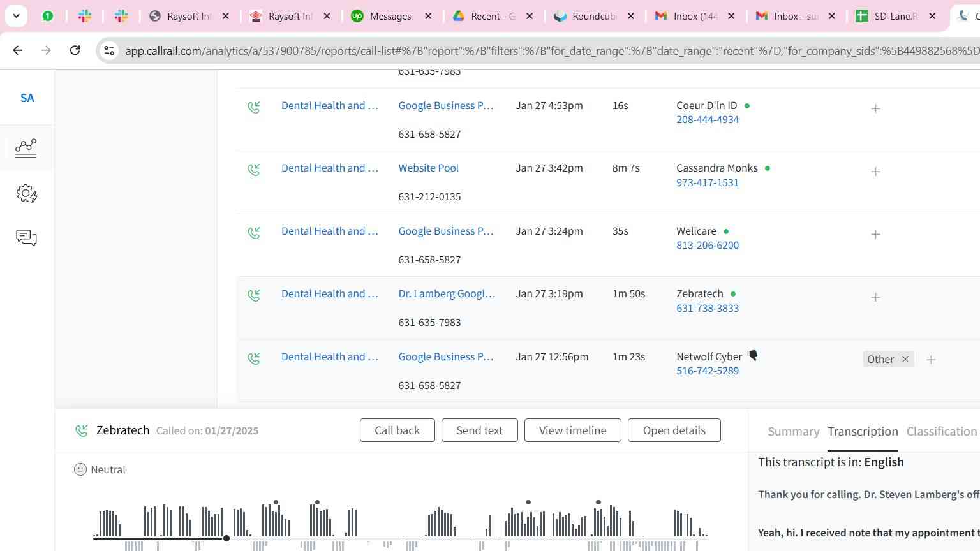Open the tab search dropdown chevron
Screen dimensions: 980x551
pyautogui.click(x=16, y=16)
